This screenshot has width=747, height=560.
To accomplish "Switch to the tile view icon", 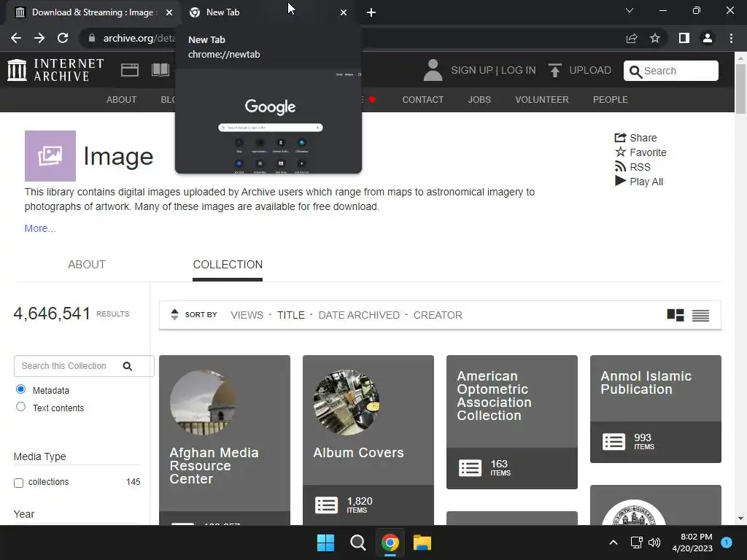I will (675, 315).
